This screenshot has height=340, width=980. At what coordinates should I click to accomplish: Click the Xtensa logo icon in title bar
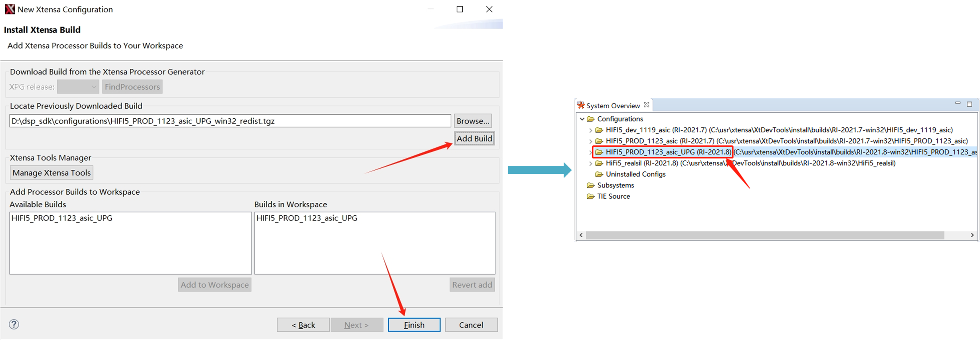(x=10, y=9)
